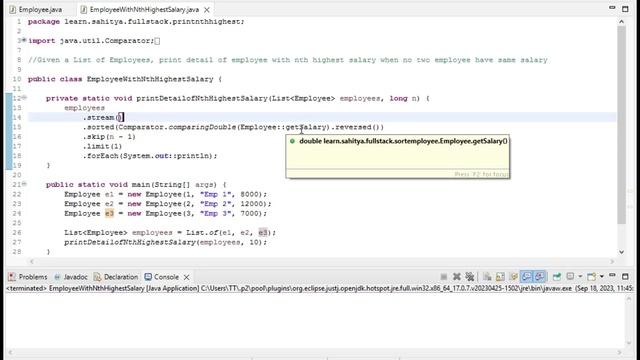The image size is (640, 360).
Task: Click "public static void main" on line 21
Action: coord(98,184)
